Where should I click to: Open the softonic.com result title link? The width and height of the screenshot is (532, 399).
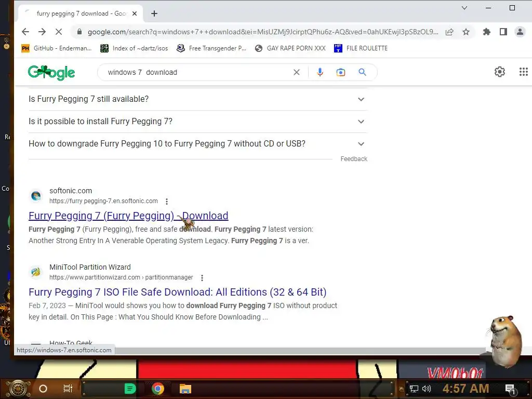click(128, 216)
